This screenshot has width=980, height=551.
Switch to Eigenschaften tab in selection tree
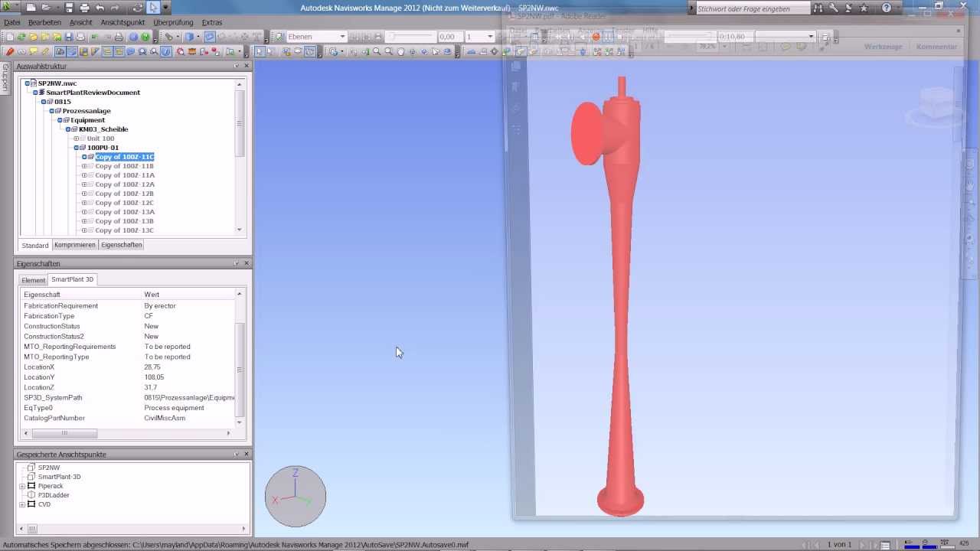(x=122, y=245)
